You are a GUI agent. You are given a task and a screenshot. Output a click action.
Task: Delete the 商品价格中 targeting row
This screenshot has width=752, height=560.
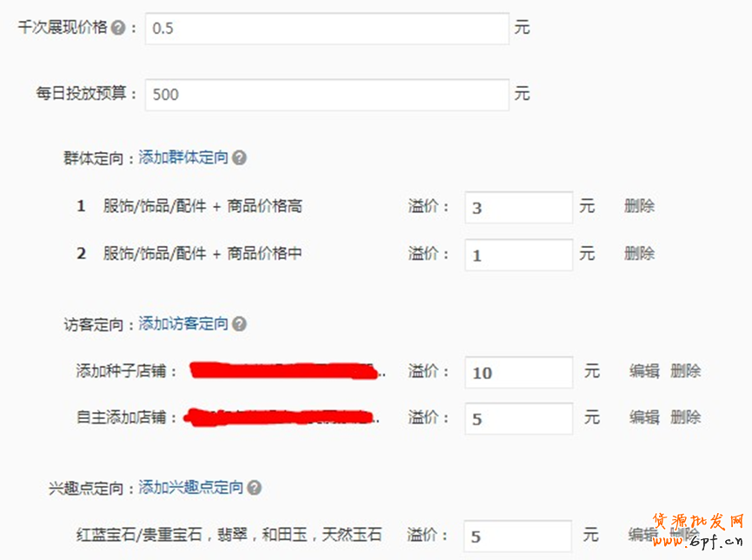click(x=639, y=253)
